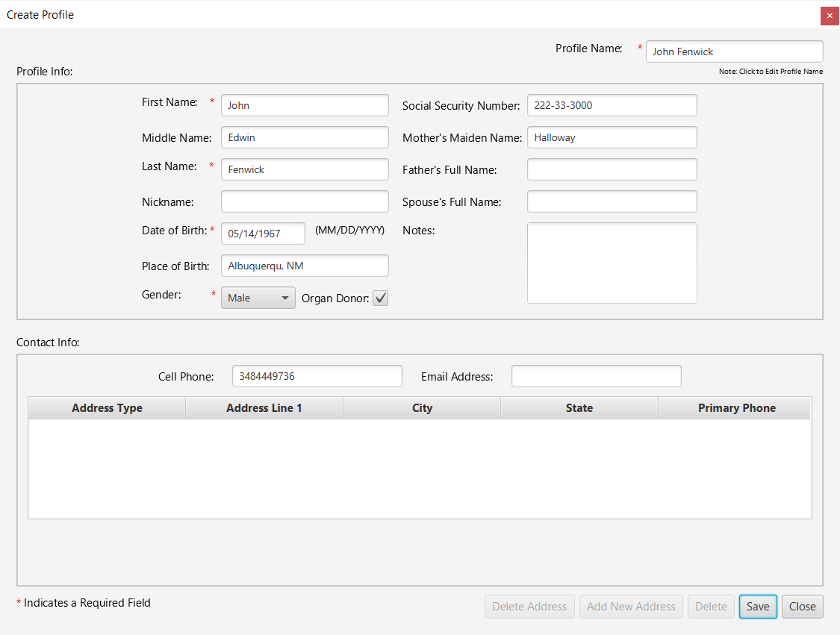Click the Delete Address button

529,606
